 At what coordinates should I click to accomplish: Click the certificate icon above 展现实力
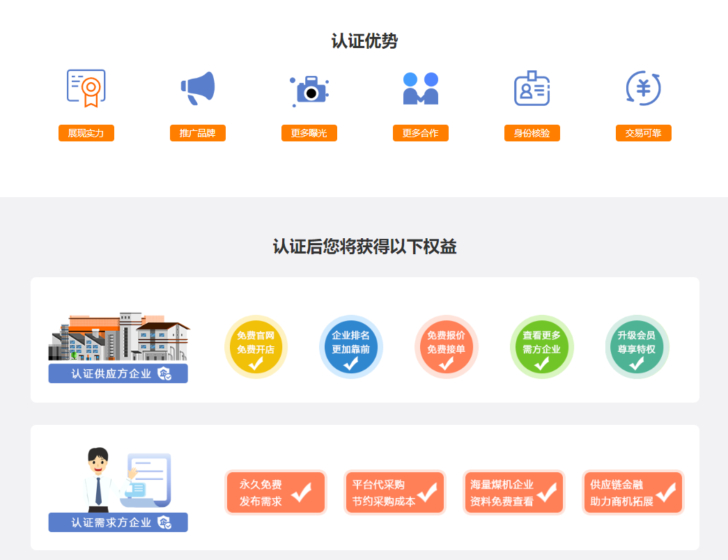[86, 87]
